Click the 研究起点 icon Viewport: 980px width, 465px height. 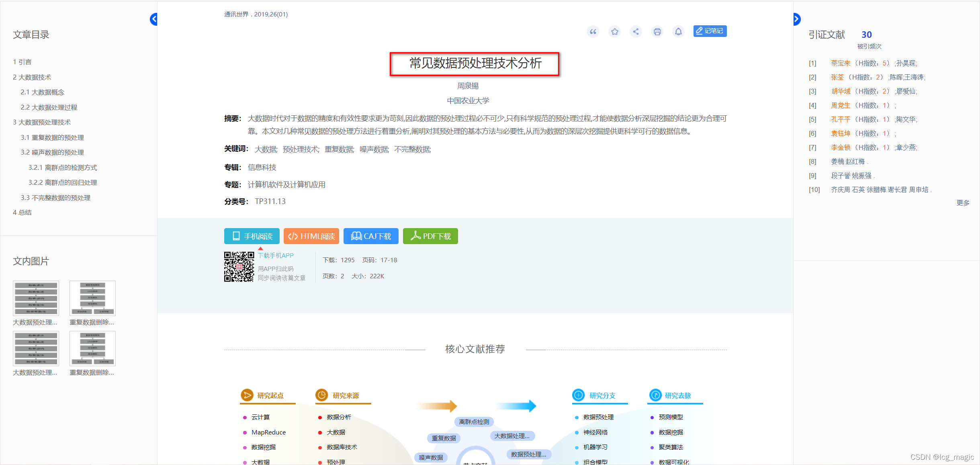pyautogui.click(x=247, y=395)
